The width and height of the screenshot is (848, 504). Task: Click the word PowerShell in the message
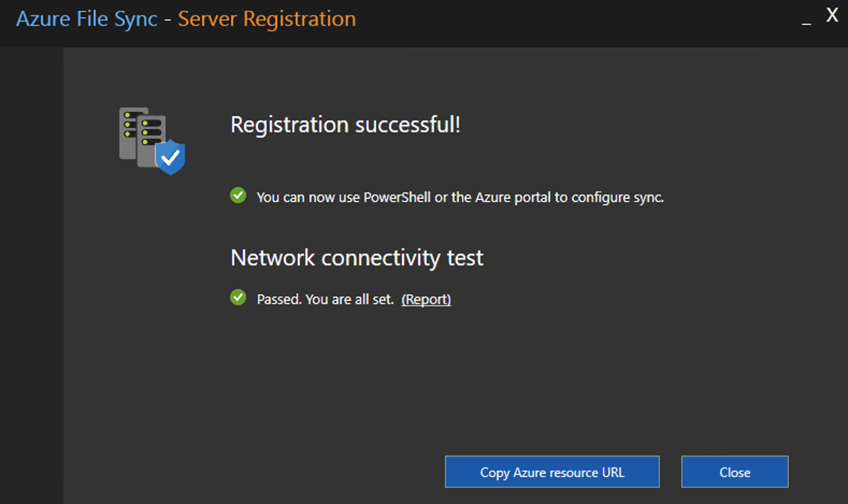tap(397, 198)
